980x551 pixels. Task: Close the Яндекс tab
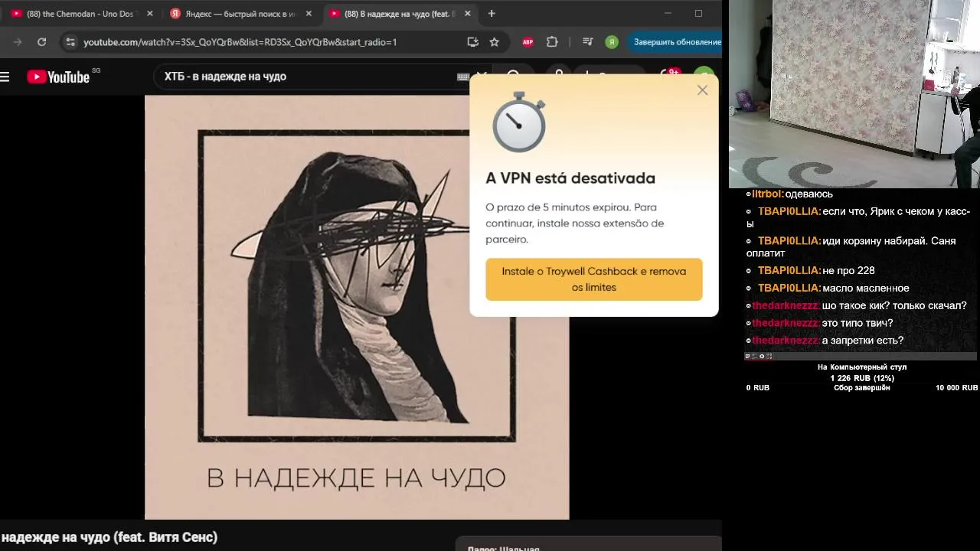coord(309,14)
